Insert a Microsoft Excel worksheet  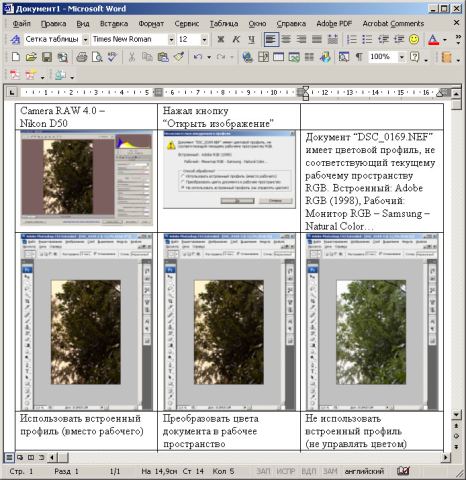(x=294, y=57)
